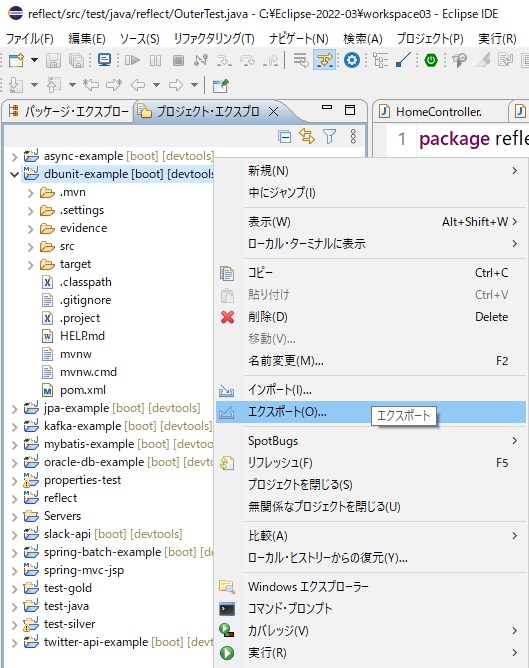Click the Resume debug icon

point(132,60)
